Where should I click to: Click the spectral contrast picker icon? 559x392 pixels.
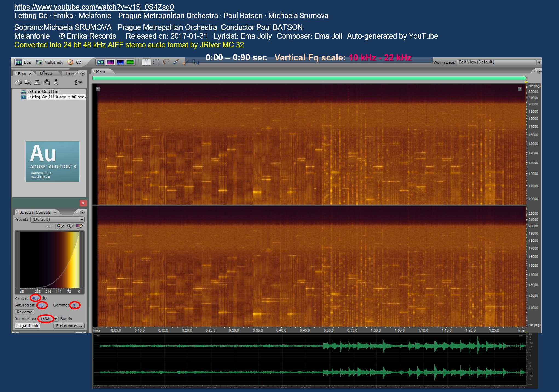(x=70, y=226)
